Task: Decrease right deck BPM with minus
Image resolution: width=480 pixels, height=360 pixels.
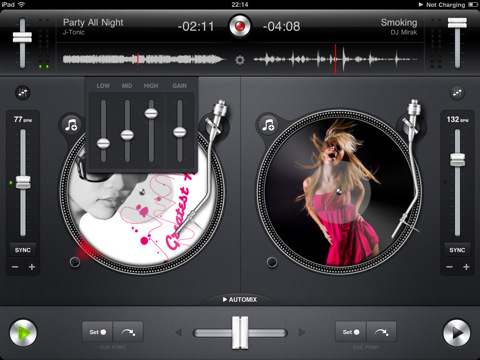Action: [449, 267]
